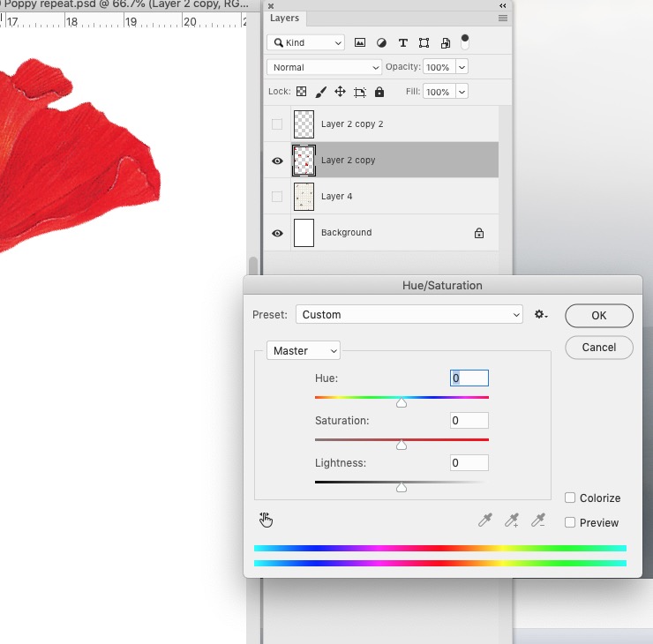Image resolution: width=653 pixels, height=644 pixels.
Task: Enable the Colorize checkbox
Action: [570, 498]
